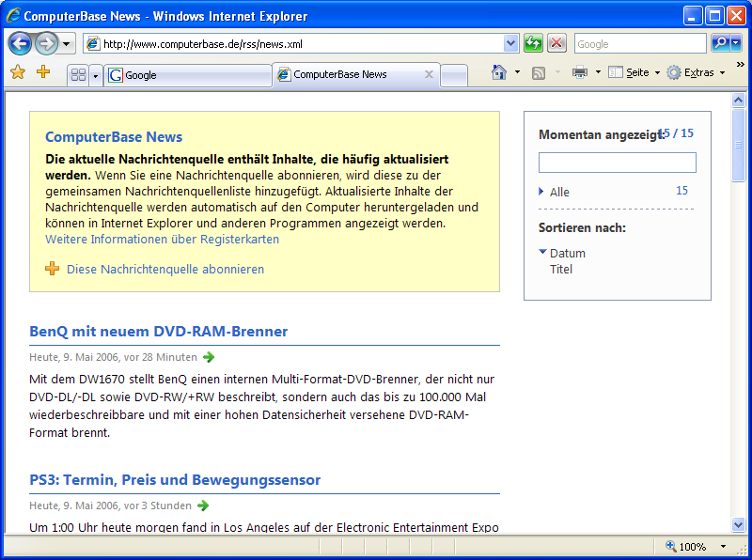
Task: Open the Home button dropdown arrow
Action: click(x=517, y=72)
